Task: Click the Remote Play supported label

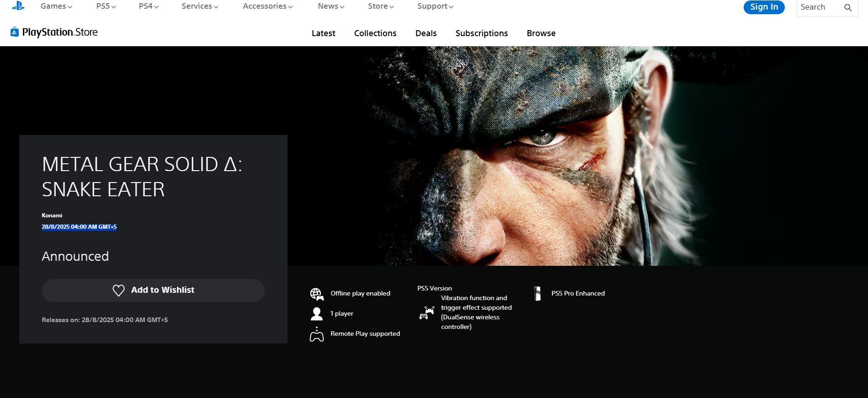Action: (365, 333)
